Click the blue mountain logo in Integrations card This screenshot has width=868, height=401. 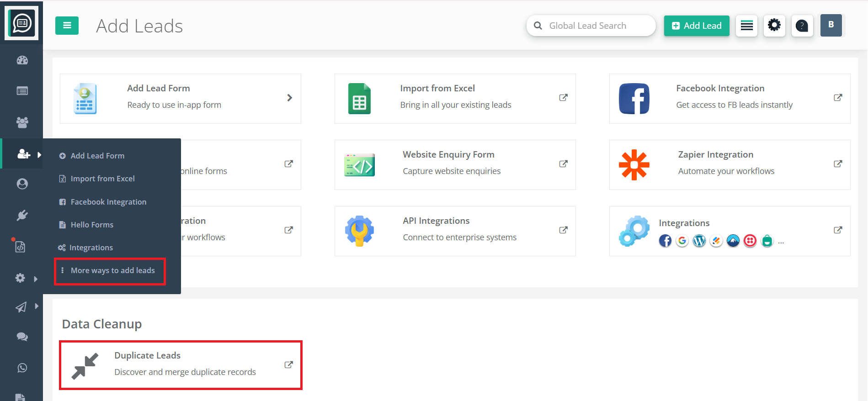click(x=733, y=241)
